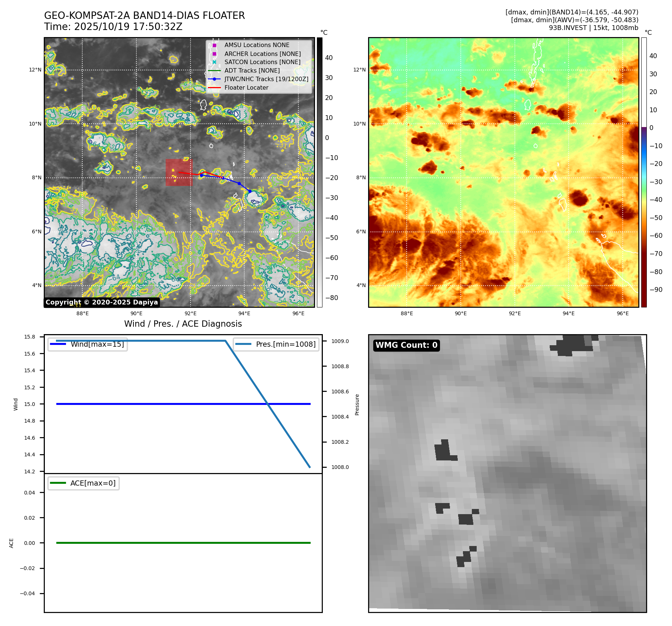Viewport: 672px width, 626px height.
Task: Click the red Floater Locater legend line
Action: [x=214, y=88]
